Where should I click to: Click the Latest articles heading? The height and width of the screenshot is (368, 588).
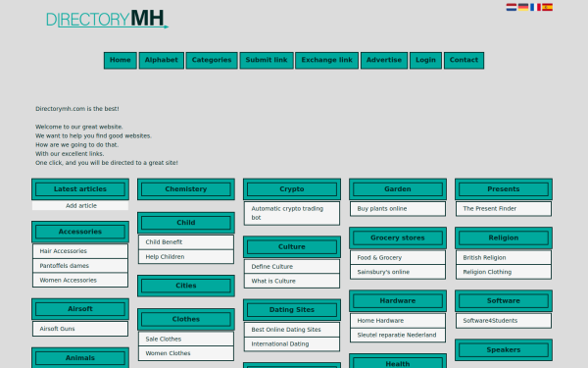click(80, 189)
